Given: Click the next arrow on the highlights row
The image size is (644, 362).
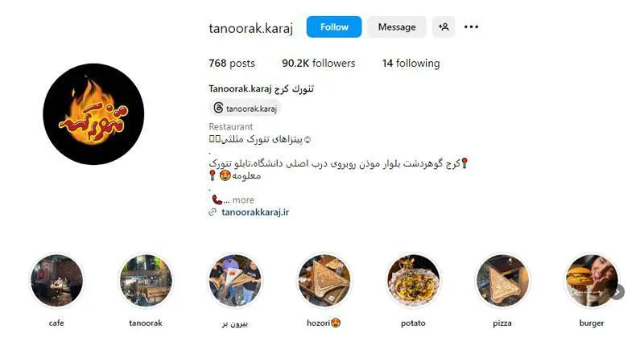Looking at the screenshot, I should [618, 292].
